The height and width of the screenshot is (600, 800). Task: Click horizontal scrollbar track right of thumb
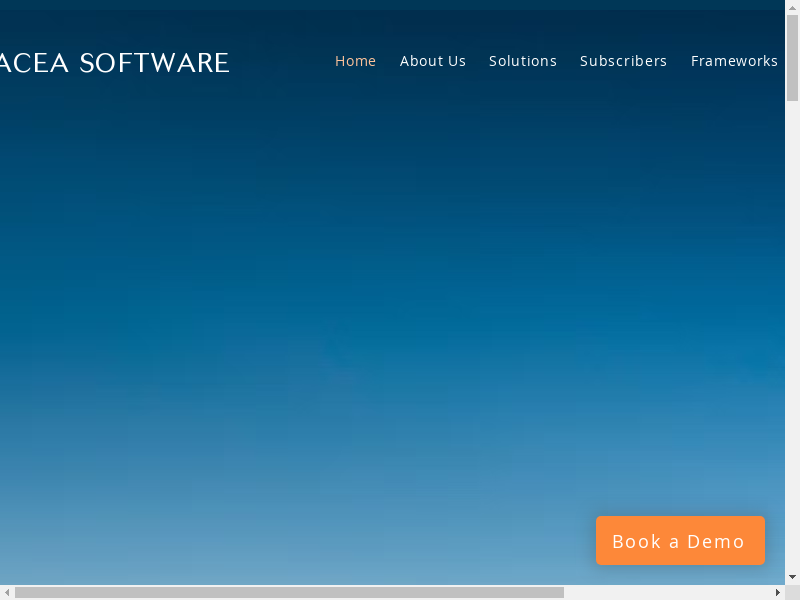668,592
